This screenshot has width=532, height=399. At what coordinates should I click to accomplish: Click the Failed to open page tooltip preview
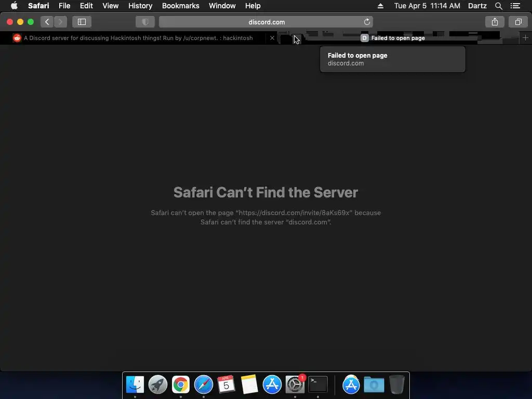(393, 59)
